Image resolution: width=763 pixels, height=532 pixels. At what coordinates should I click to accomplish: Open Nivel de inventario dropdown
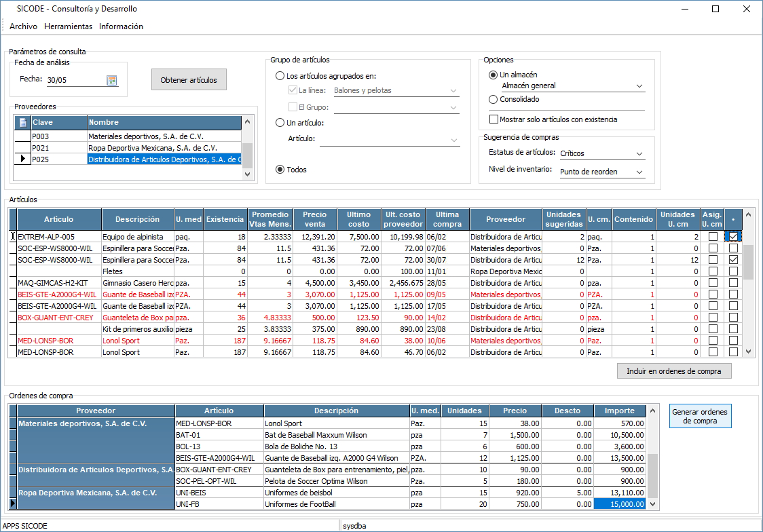point(639,172)
